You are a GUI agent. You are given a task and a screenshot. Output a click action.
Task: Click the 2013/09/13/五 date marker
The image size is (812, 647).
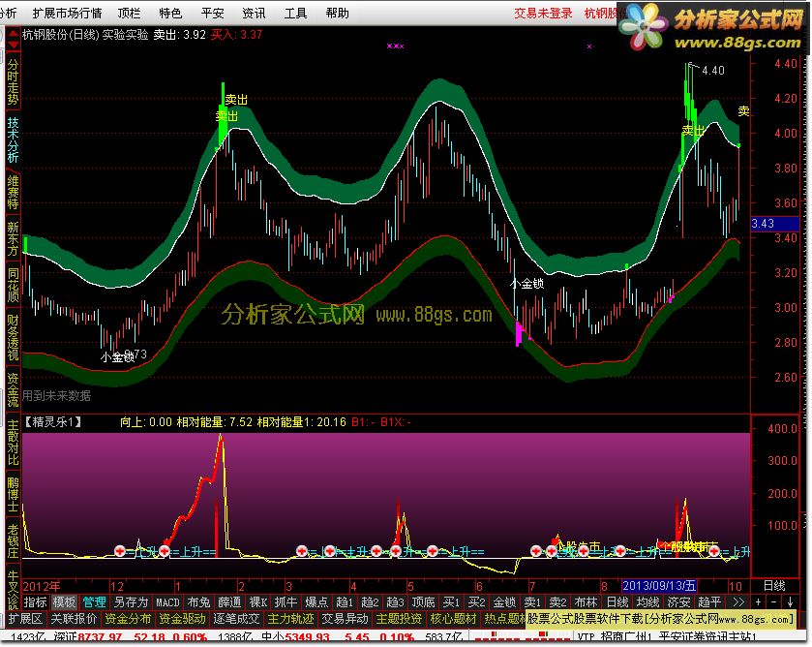[659, 586]
